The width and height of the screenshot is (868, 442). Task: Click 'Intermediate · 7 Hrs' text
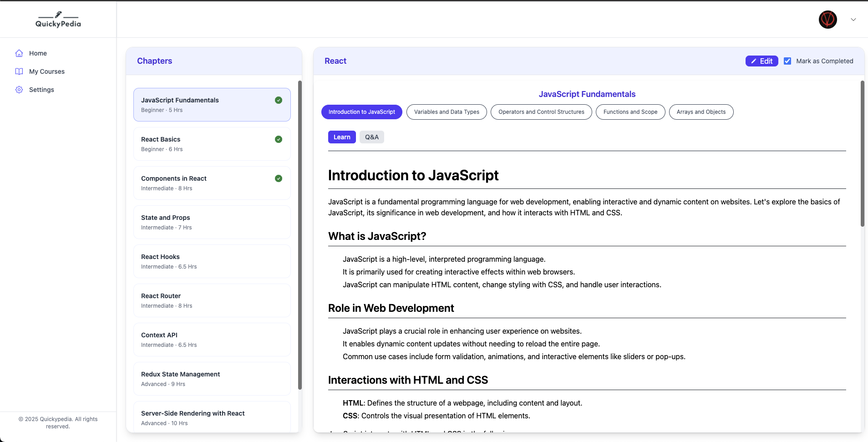[167, 228]
